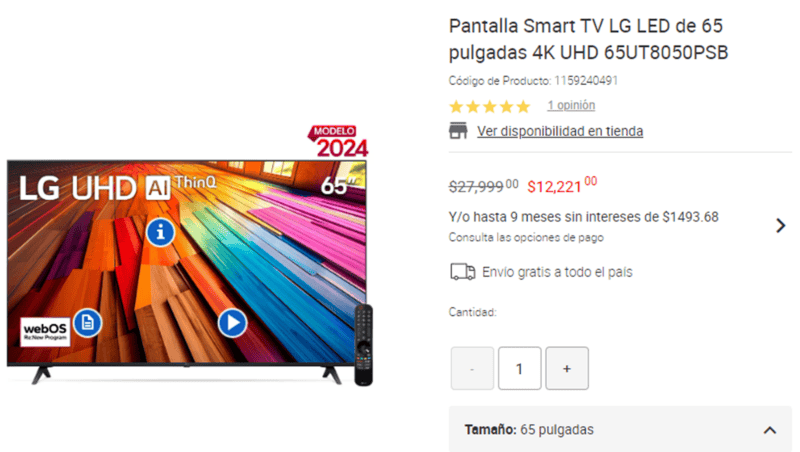Click the free shipping truck icon
Viewport: 800px width, 452px height.
click(x=463, y=271)
